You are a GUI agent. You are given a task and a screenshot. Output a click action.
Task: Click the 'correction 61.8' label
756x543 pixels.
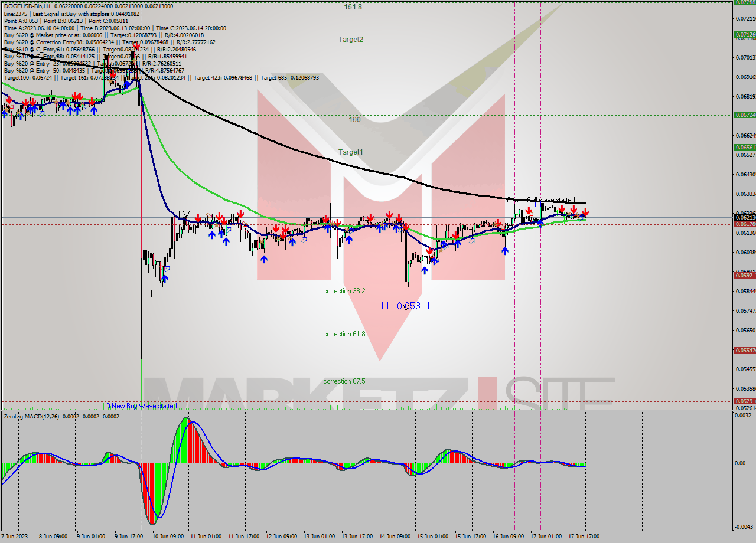(x=344, y=334)
